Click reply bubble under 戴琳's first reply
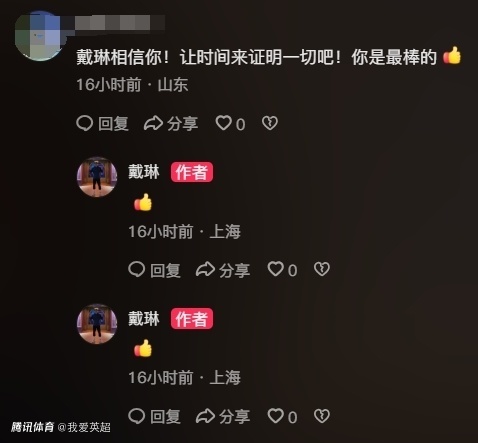478x443 pixels. 136,269
